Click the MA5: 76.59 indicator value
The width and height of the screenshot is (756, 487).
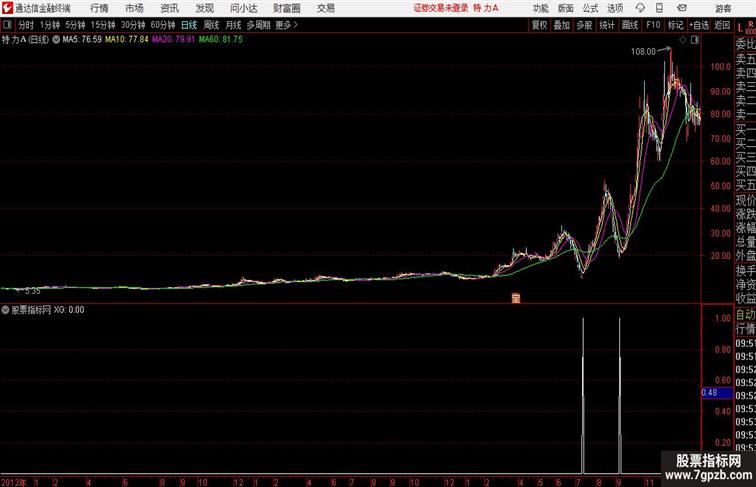(82, 40)
